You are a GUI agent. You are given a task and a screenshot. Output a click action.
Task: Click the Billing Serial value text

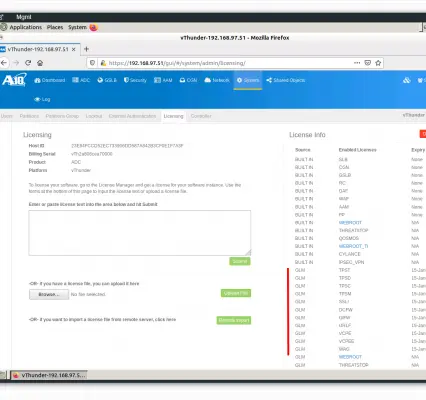pyautogui.click(x=92, y=154)
